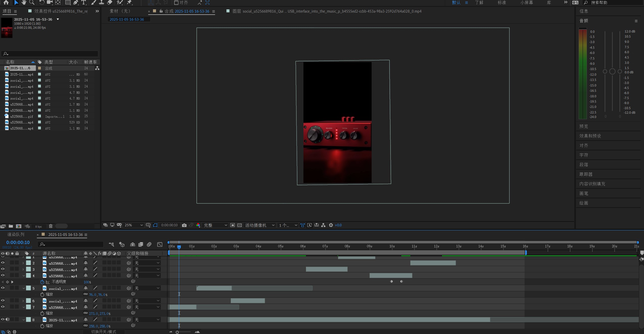The width and height of the screenshot is (644, 334).
Task: Click the delete trash icon in project panel
Action: 51,226
